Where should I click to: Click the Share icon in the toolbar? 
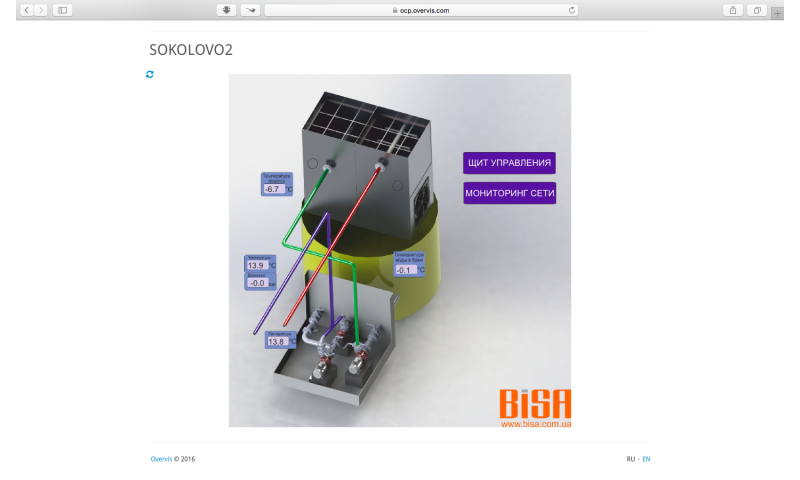click(x=734, y=10)
